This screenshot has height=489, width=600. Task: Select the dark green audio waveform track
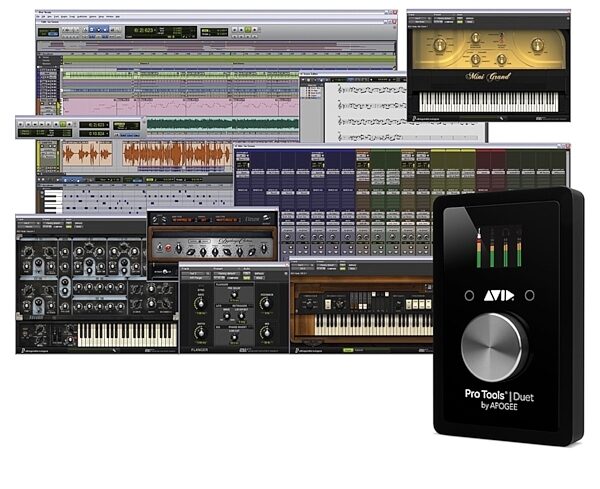pyautogui.click(x=222, y=124)
